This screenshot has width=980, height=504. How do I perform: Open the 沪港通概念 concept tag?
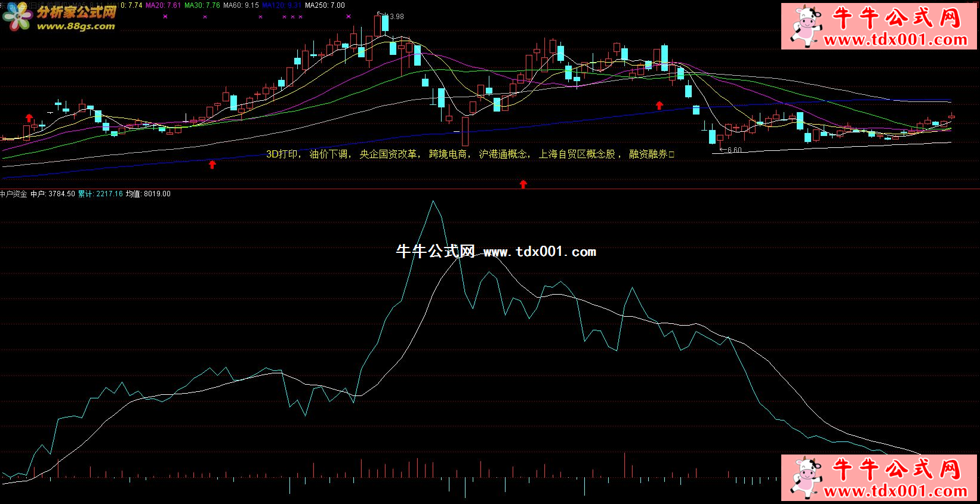click(x=503, y=154)
